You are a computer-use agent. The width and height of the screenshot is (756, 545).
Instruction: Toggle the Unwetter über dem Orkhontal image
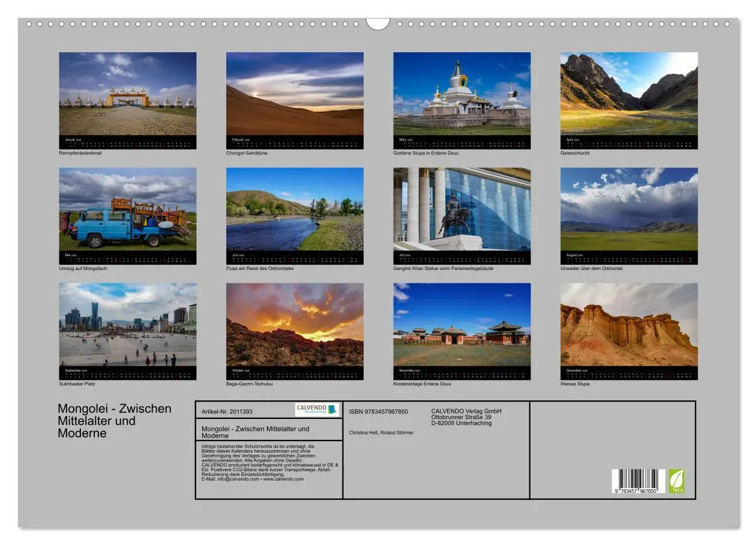(x=629, y=210)
